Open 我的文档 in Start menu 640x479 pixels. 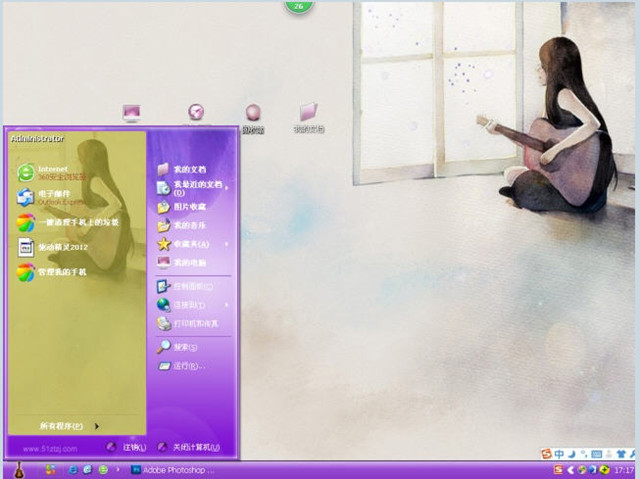point(182,169)
